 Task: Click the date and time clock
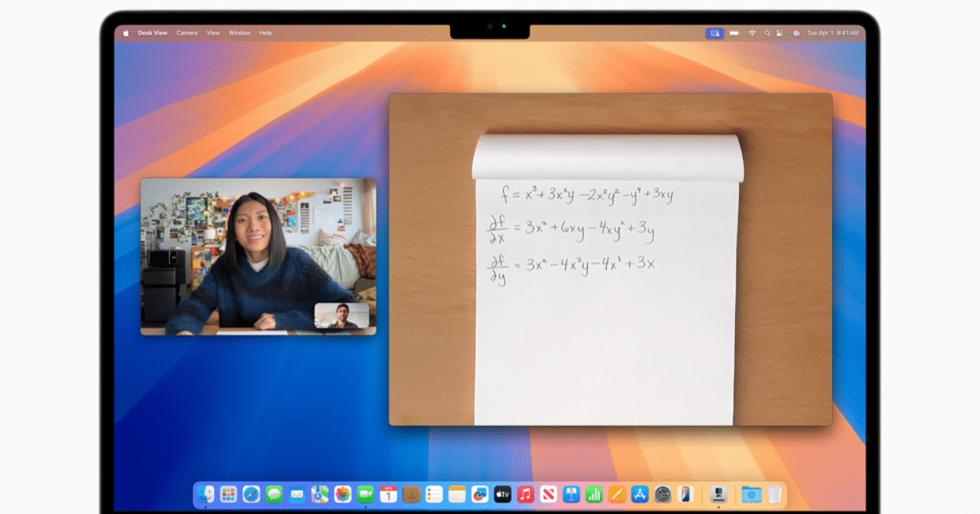(832, 33)
